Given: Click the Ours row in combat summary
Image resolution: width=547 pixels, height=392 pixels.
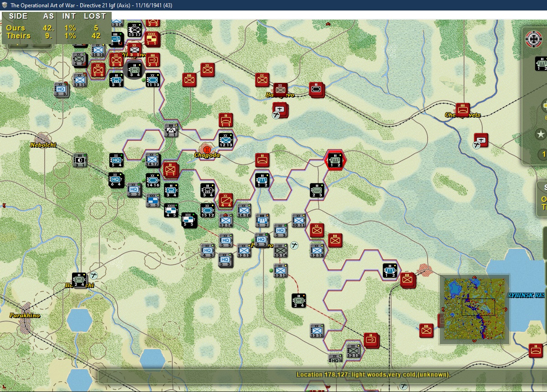Looking at the screenshot, I should tap(56, 28).
